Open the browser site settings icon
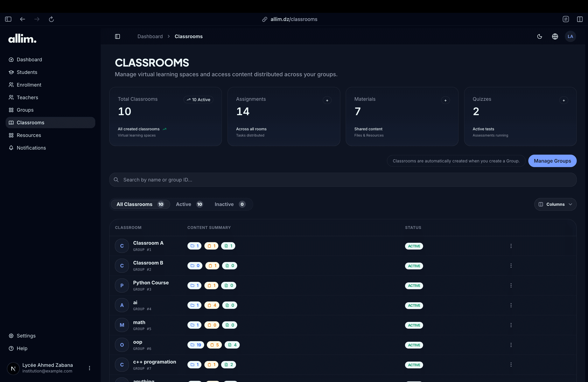The height and width of the screenshot is (382, 588). pyautogui.click(x=566, y=19)
